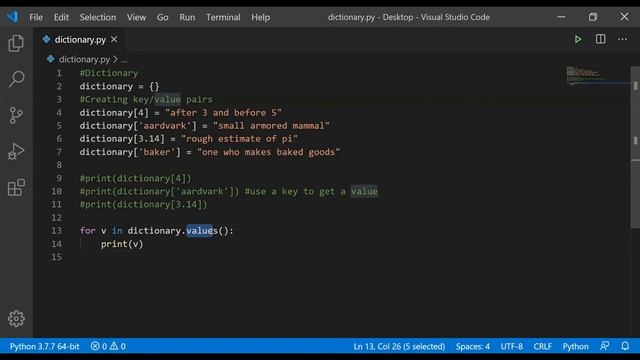
Task: Select language mode Python in status bar
Action: 576,346
